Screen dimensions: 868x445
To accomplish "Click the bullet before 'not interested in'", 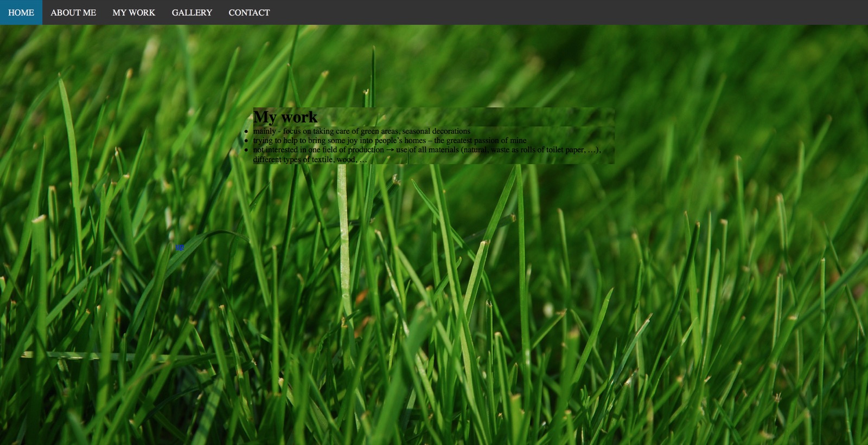I will click(x=246, y=150).
